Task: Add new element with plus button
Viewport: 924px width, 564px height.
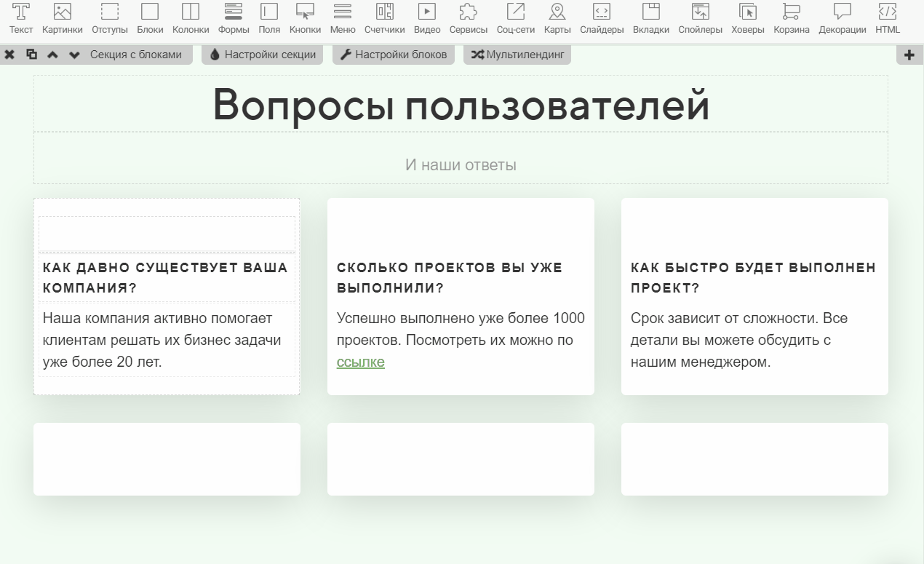Action: (909, 55)
